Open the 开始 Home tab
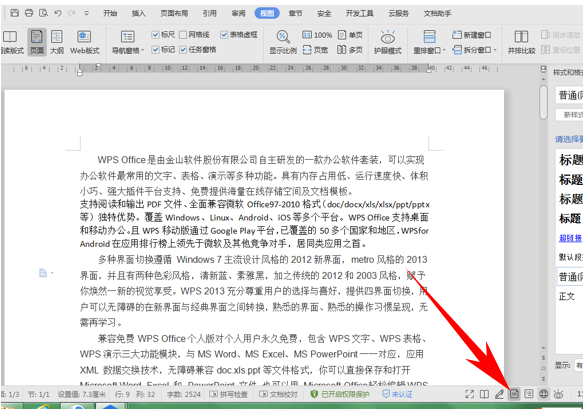Viewport: 588px width, 409px height. pyautogui.click(x=110, y=13)
